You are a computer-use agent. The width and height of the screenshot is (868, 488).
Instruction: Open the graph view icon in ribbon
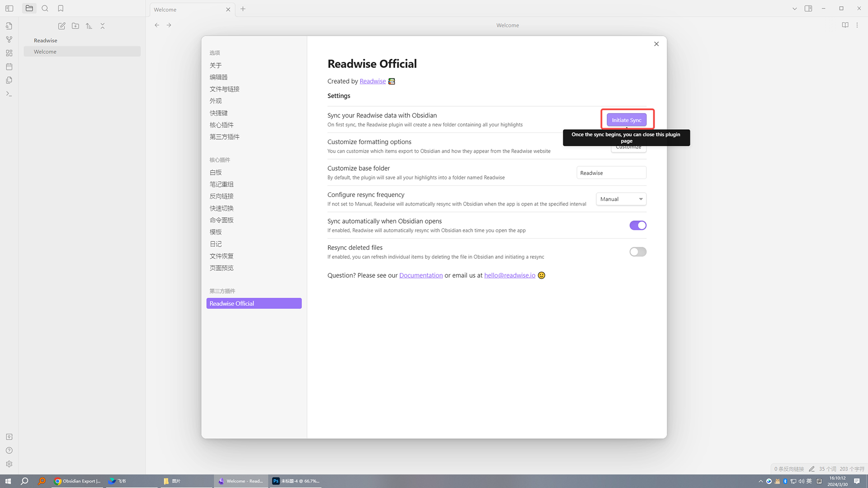pos(9,39)
